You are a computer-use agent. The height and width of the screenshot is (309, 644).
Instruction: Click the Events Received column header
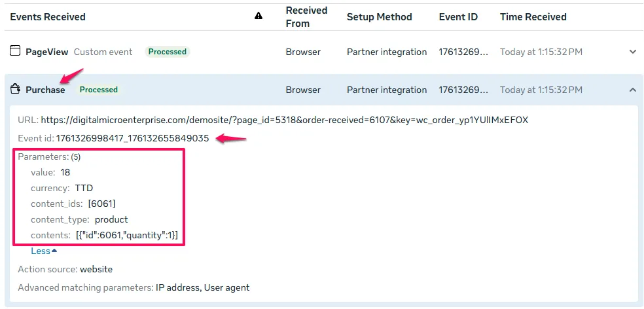(x=48, y=16)
